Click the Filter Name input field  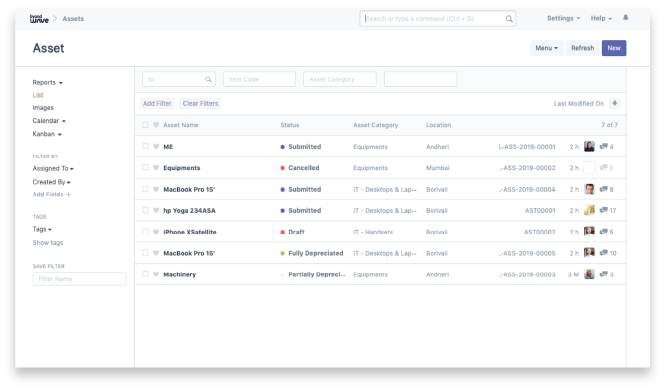pyautogui.click(x=79, y=279)
